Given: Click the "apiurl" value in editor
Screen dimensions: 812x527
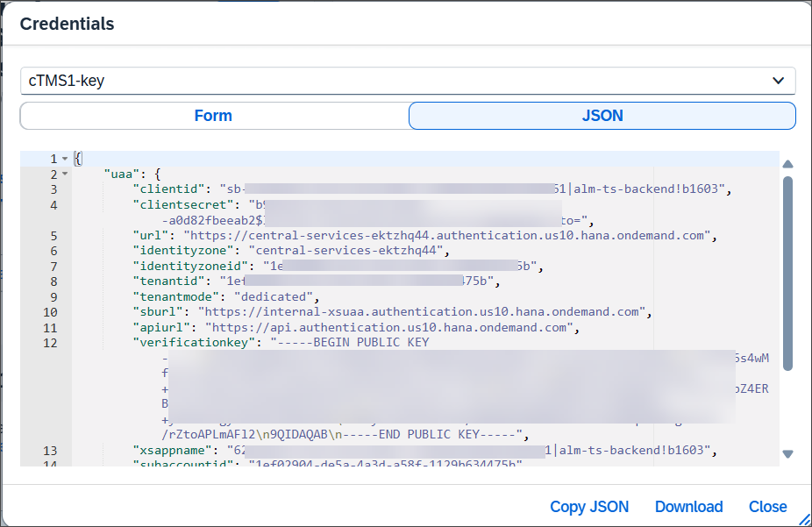Looking at the screenshot, I should coord(389,327).
